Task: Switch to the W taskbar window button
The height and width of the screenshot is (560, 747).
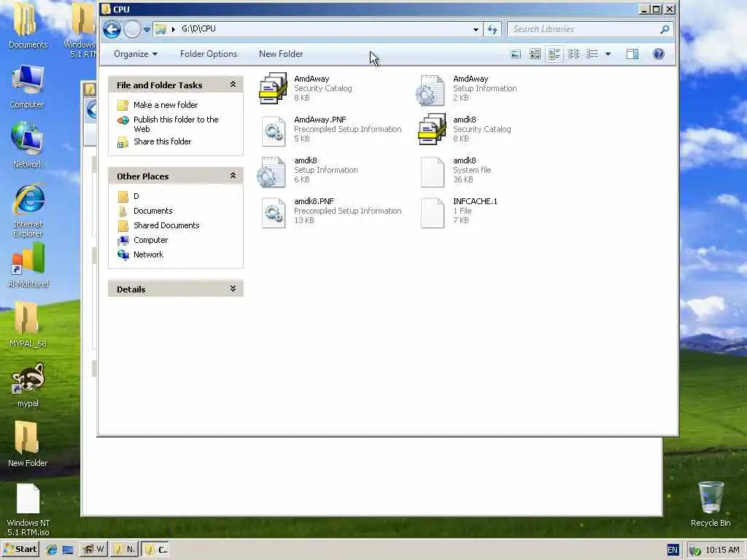Action: click(93, 549)
